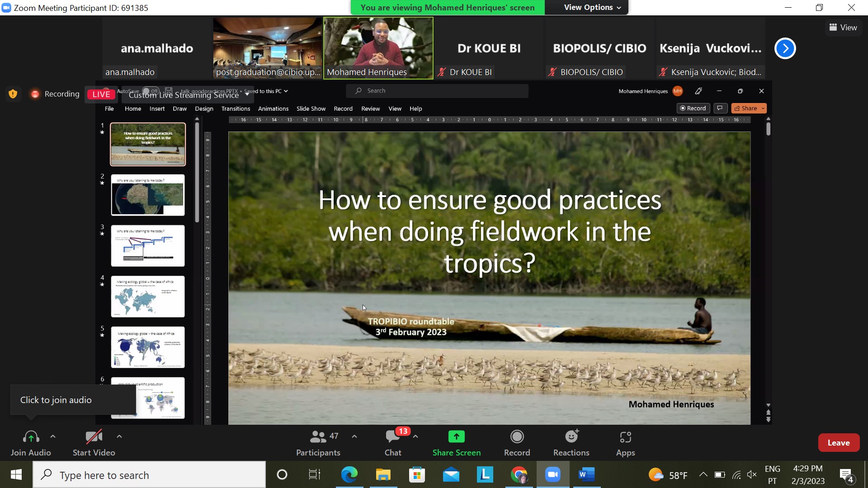Click the pen coauthoring icon in PowerPoint
The height and width of the screenshot is (488, 868).
pos(698,91)
